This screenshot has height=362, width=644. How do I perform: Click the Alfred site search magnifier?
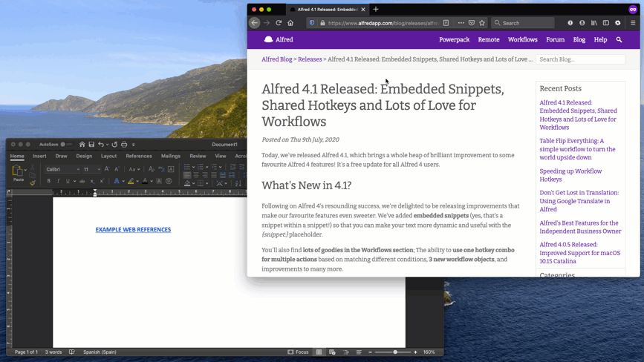pyautogui.click(x=619, y=40)
